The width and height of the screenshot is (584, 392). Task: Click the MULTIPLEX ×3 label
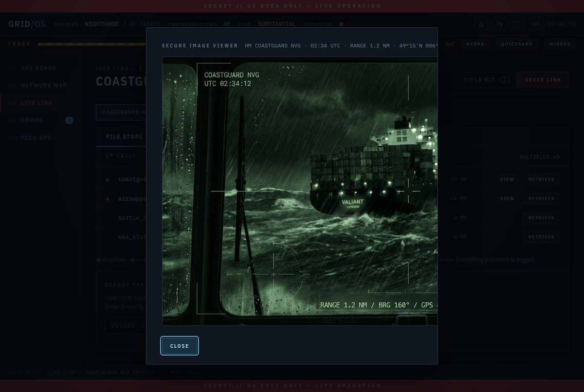[539, 157]
